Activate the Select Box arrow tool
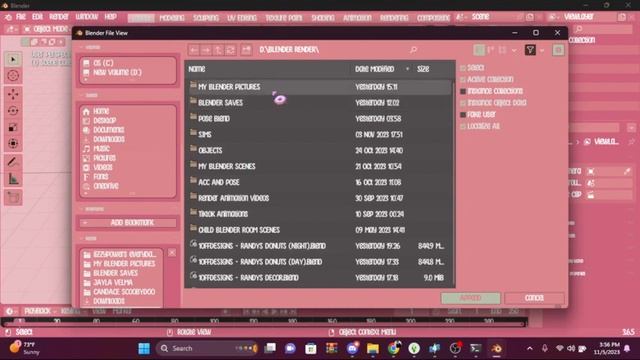 13,60
